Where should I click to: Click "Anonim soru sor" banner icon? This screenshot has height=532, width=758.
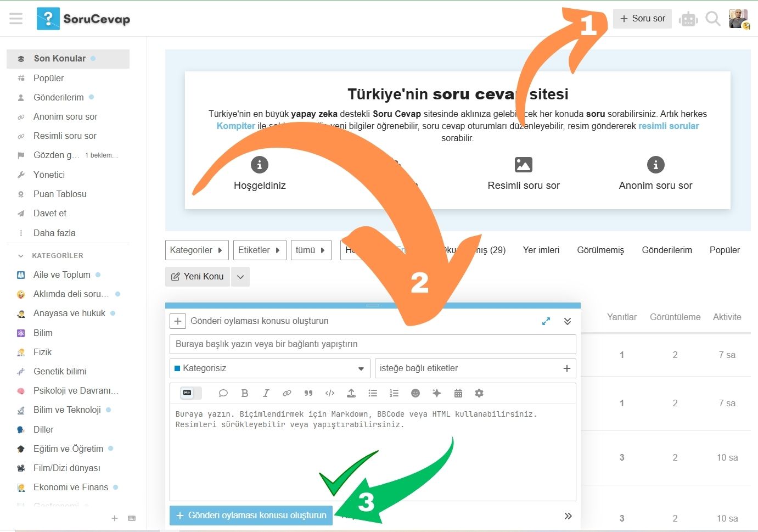pyautogui.click(x=655, y=165)
